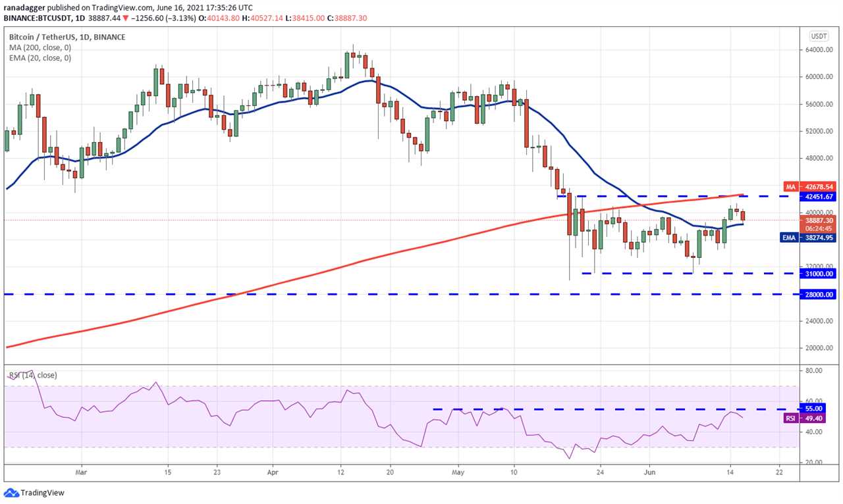
Task: Click the dashed RSI line at 55.00
Action: coord(616,409)
